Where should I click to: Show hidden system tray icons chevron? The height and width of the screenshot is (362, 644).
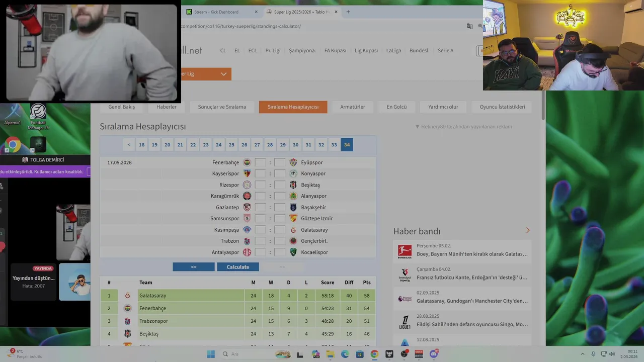pyautogui.click(x=583, y=354)
